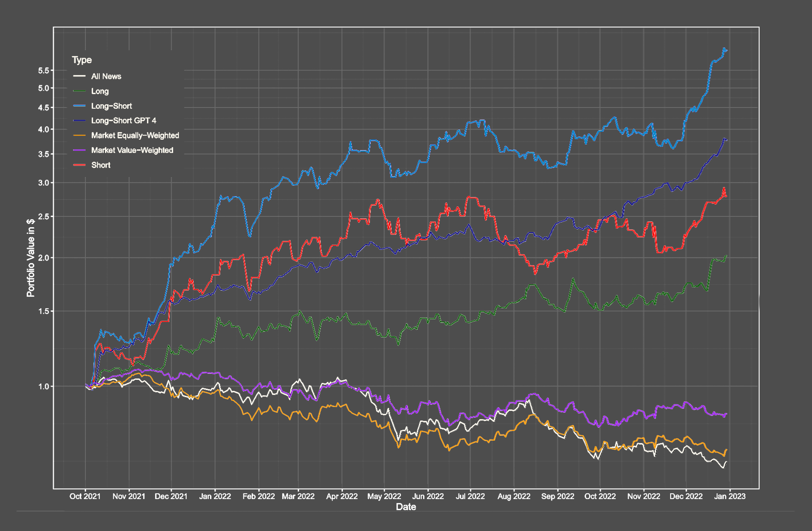Viewport: 812px width, 531px height.
Task: Click the 2.5 y-axis tick label
Action: pyautogui.click(x=43, y=217)
